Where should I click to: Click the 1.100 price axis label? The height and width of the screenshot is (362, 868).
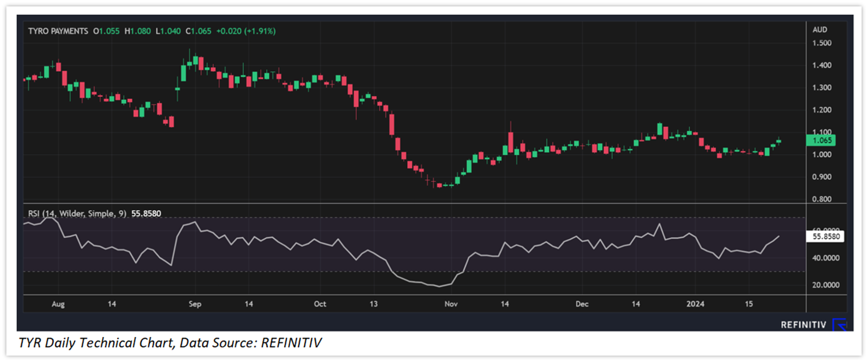coord(821,132)
